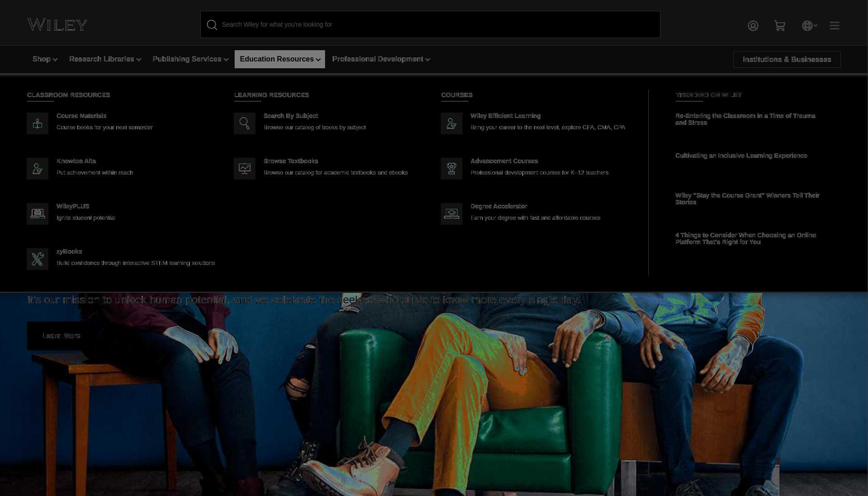The height and width of the screenshot is (496, 868).
Task: Expand the Professional Development menu
Action: pyautogui.click(x=381, y=59)
